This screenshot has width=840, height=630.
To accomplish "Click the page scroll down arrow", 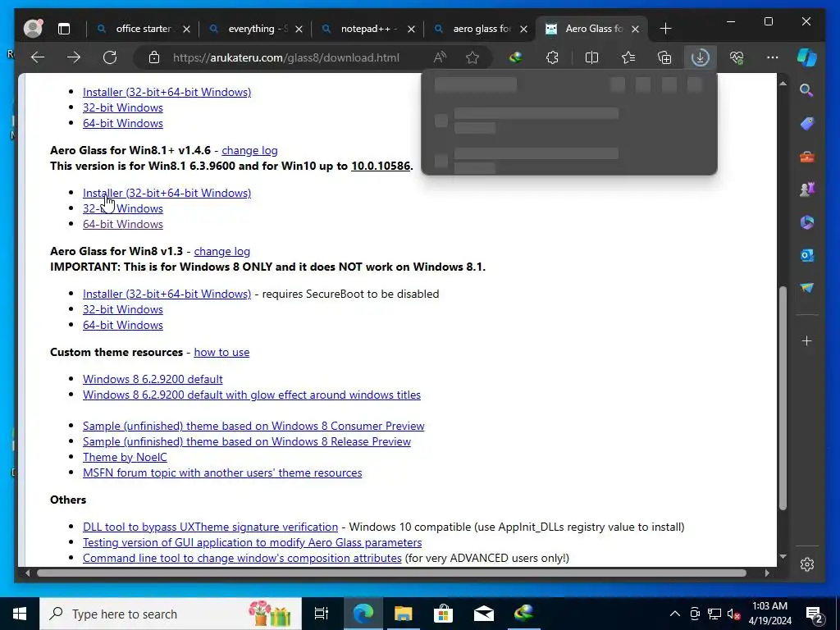I will 783,557.
